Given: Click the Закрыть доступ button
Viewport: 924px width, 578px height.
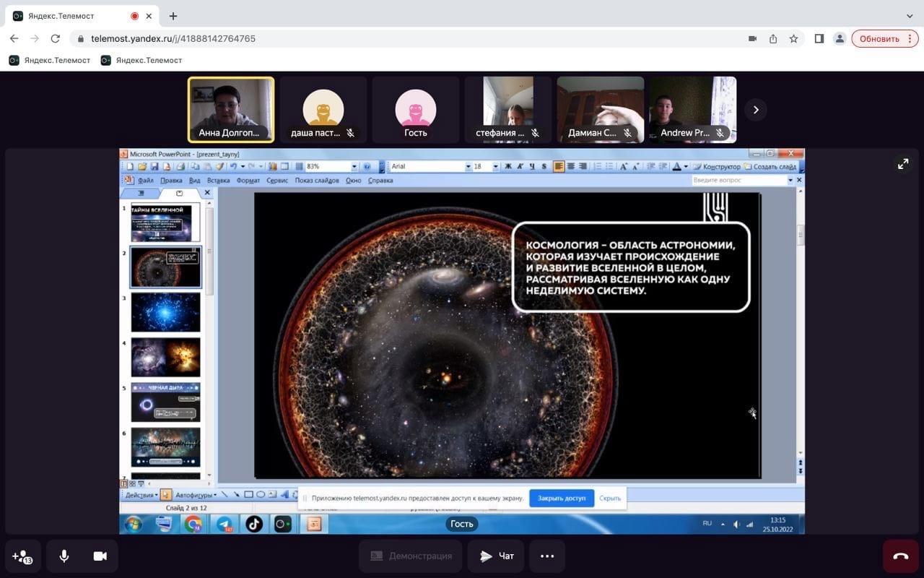Looking at the screenshot, I should [x=562, y=498].
